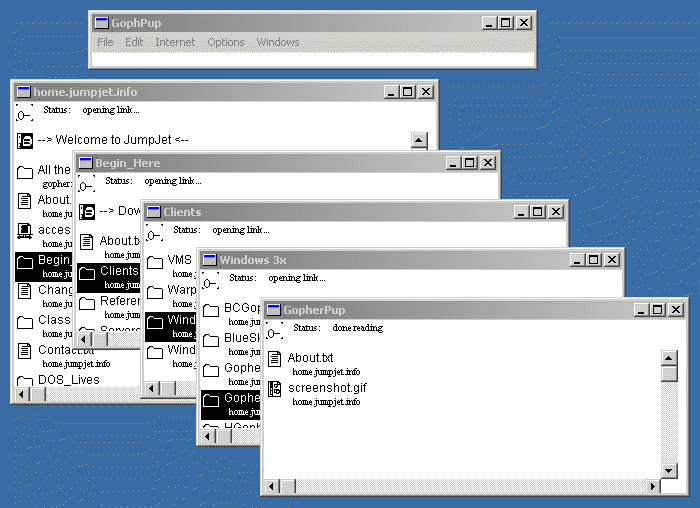Click the Welcome to JumpJet info icon
700x508 pixels.
25,141
